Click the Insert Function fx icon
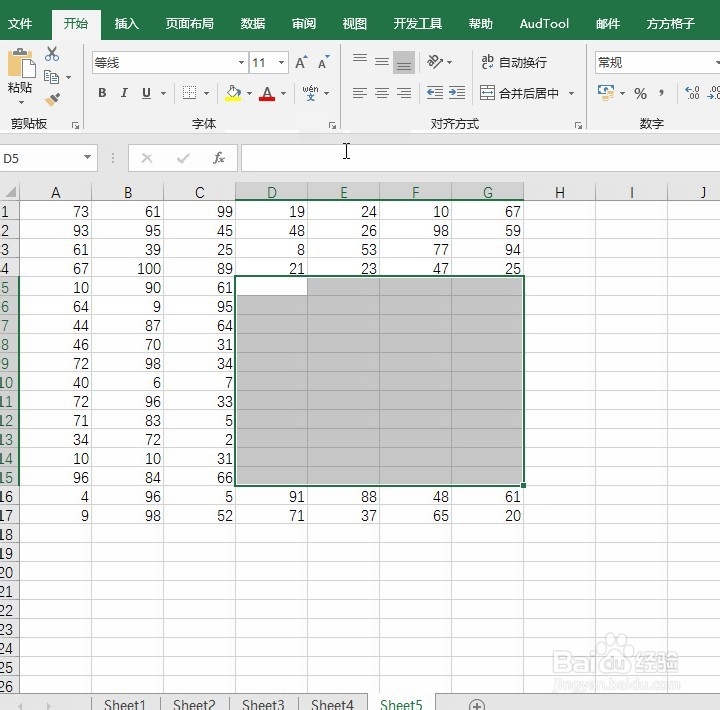This screenshot has height=710, width=720. pos(219,158)
